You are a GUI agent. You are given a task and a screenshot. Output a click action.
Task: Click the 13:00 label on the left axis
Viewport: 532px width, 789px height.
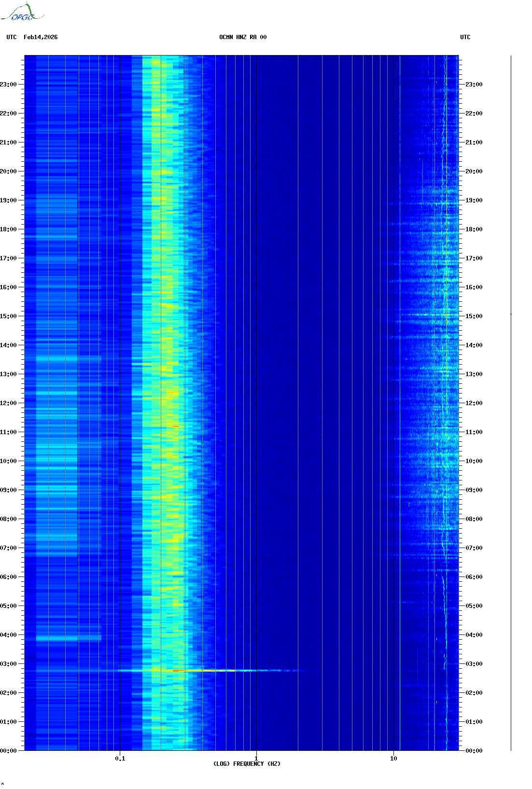tap(8, 374)
